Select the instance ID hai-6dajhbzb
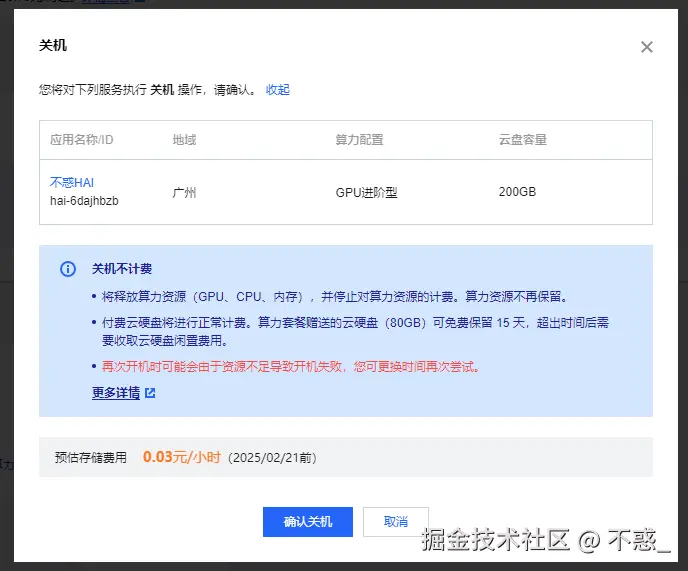The width and height of the screenshot is (688, 571). click(84, 201)
